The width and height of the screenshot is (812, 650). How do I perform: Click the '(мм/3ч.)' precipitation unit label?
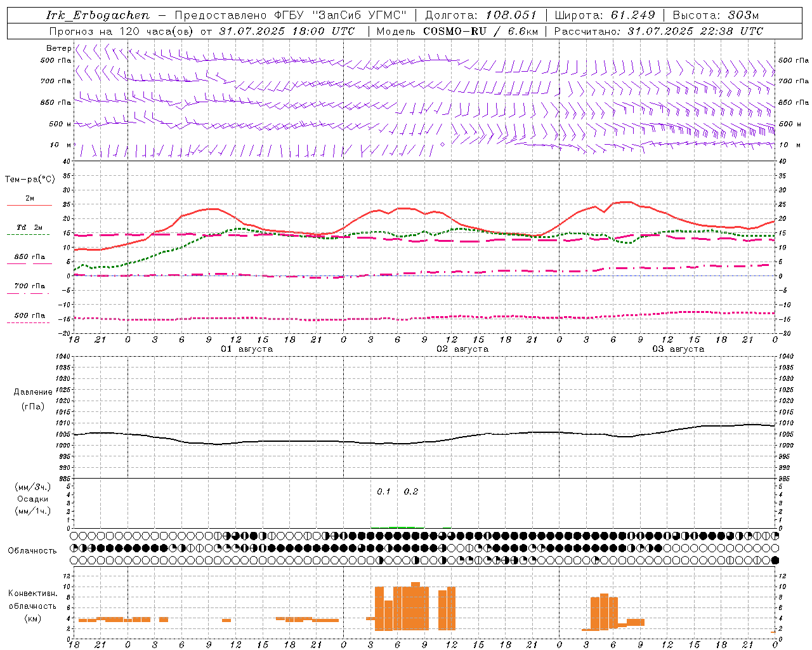[33, 487]
